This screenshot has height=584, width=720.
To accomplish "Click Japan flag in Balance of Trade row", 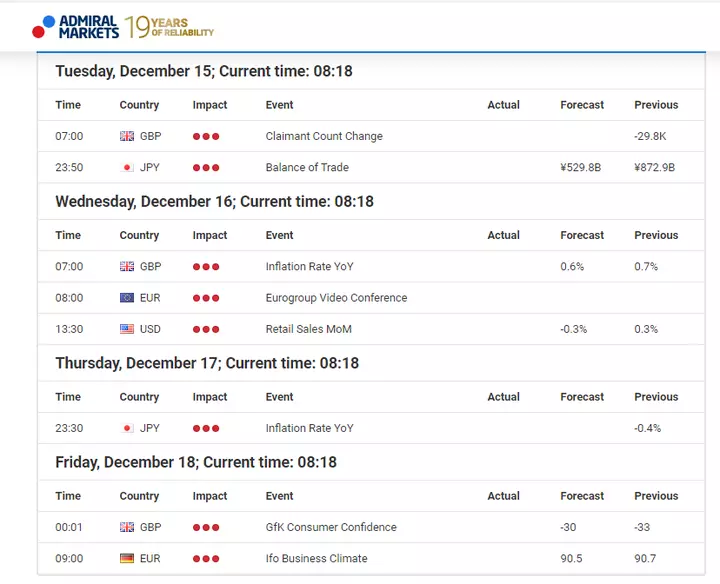I will (127, 168).
